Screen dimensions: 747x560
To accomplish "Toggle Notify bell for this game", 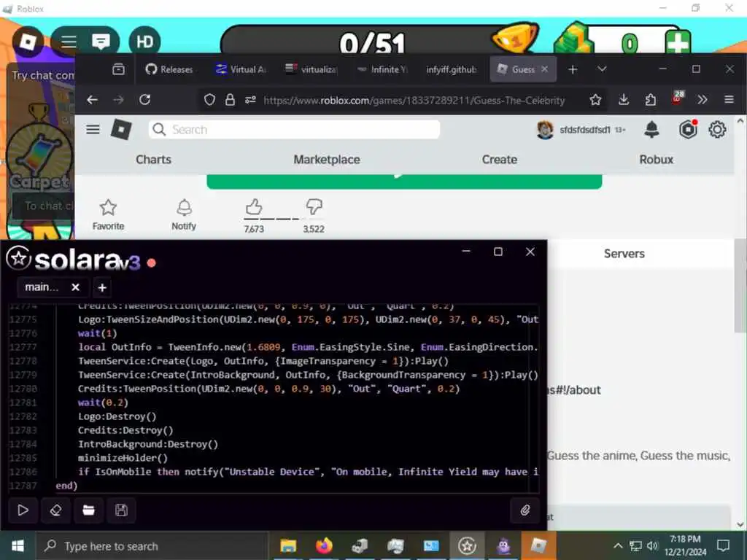I will [184, 214].
